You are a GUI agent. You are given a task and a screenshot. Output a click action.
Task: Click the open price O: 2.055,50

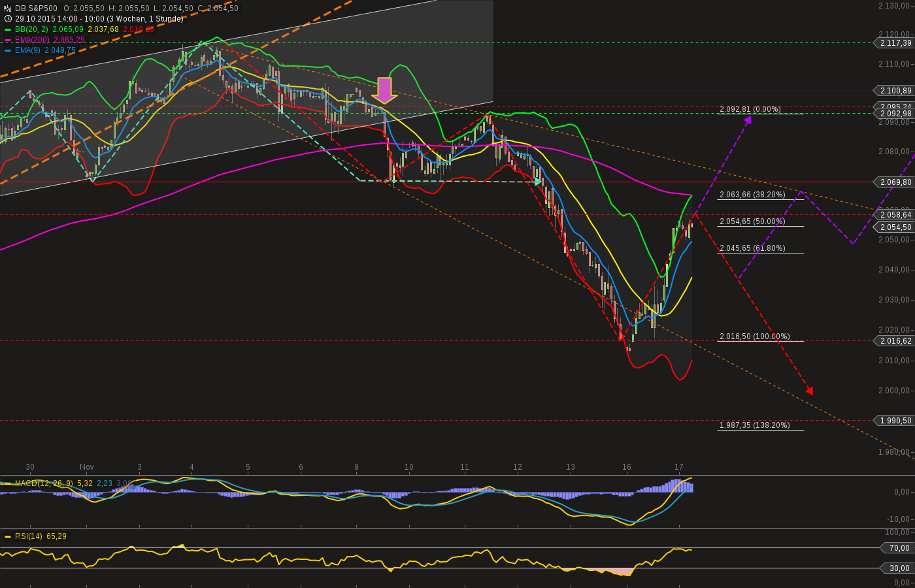coord(84,8)
